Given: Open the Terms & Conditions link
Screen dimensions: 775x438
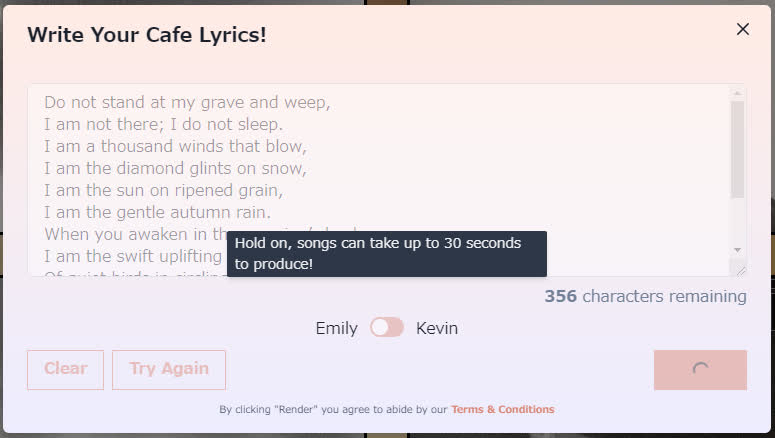Looking at the screenshot, I should point(502,409).
